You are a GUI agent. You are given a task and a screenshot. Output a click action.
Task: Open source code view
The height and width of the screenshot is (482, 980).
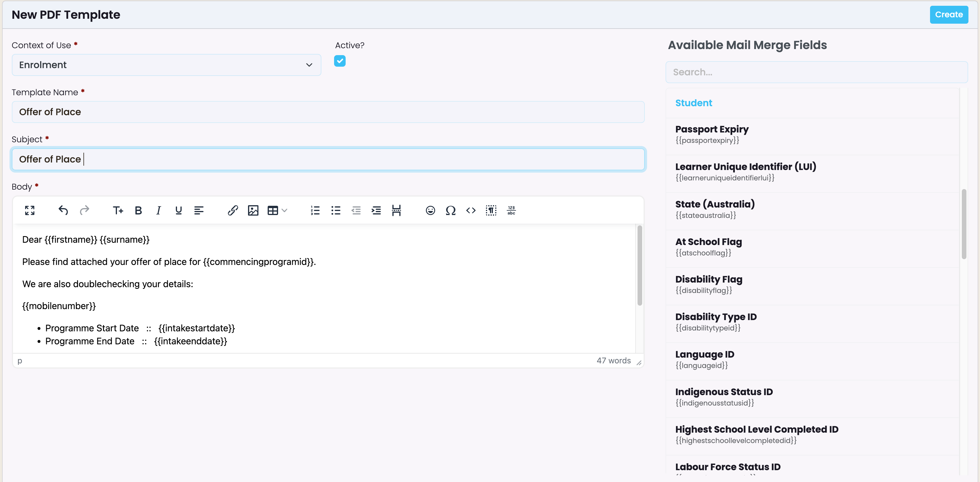point(471,210)
